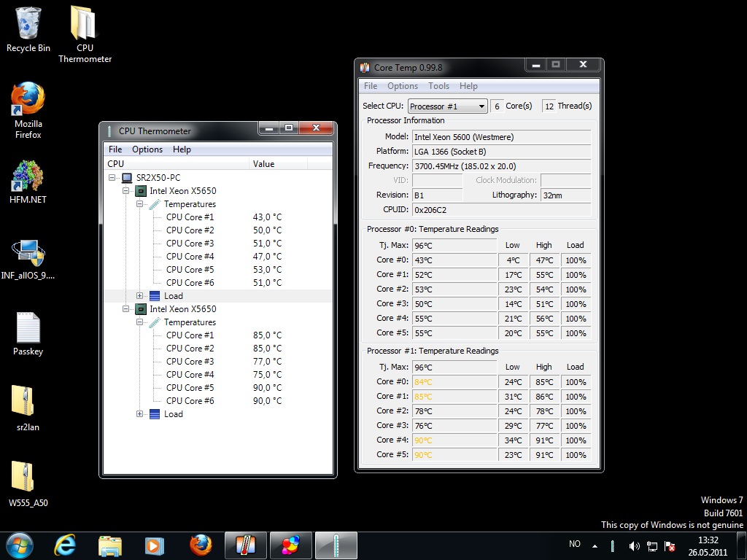Click the second Intel Xeon X5650 chip icon
The image size is (747, 560).
[x=141, y=309]
